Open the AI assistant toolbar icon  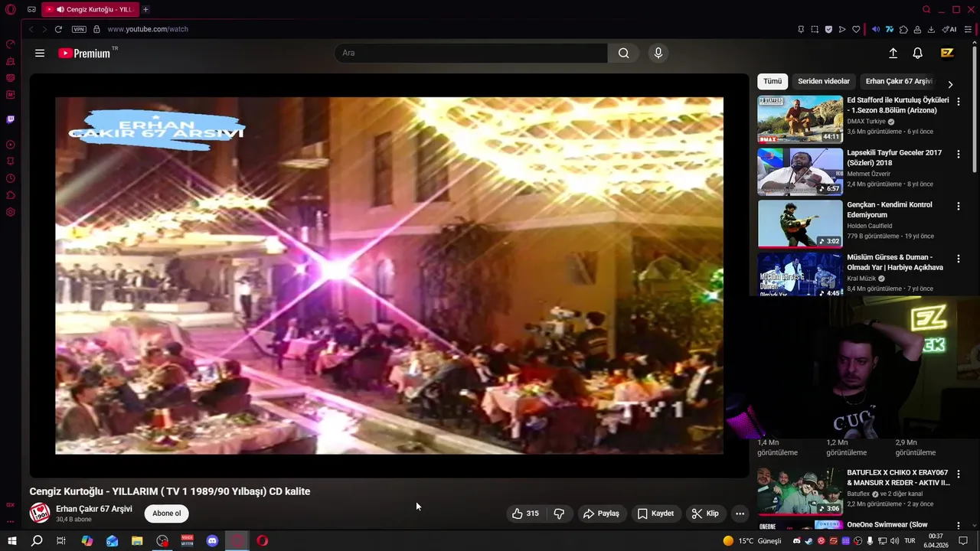[949, 29]
